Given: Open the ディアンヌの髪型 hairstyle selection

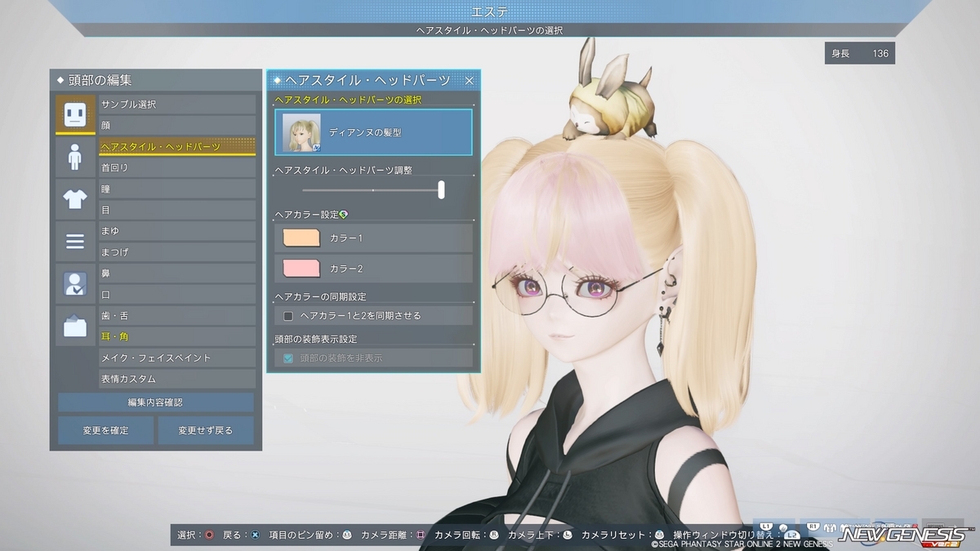Looking at the screenshot, I should point(373,132).
